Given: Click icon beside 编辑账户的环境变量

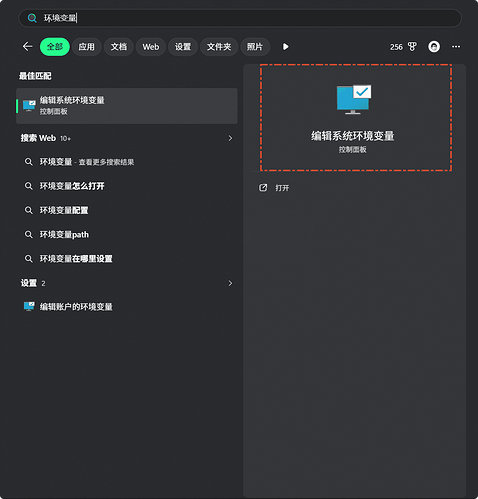Looking at the screenshot, I should tap(29, 306).
